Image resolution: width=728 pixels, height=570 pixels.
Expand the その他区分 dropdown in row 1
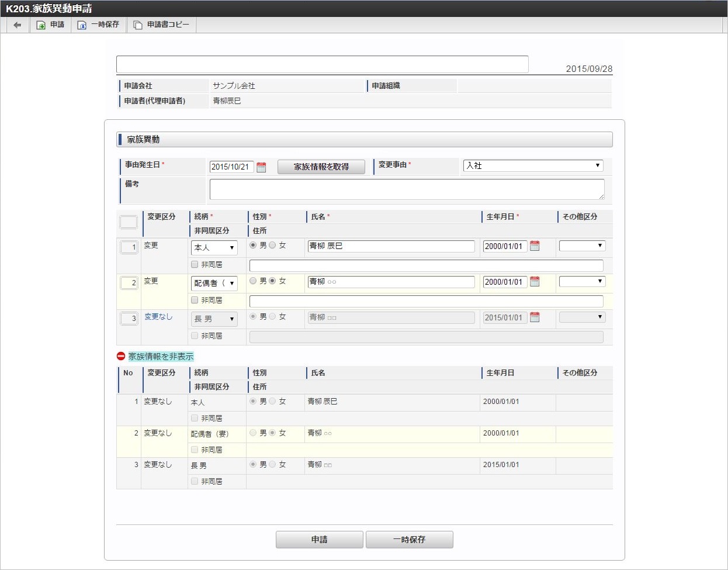click(x=582, y=246)
